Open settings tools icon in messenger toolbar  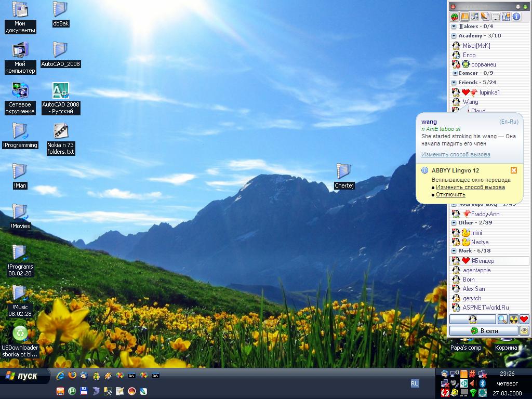click(x=506, y=16)
